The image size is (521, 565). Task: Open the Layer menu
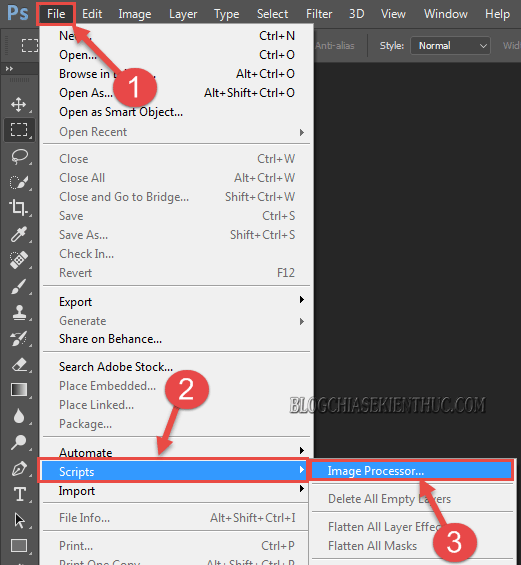pos(183,14)
